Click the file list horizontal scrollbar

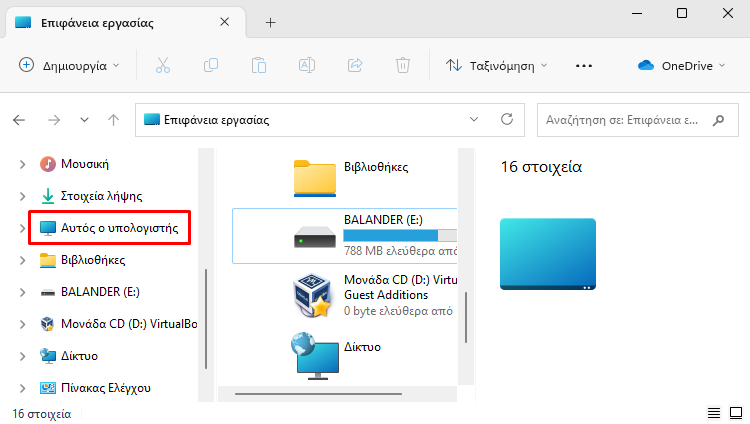click(318, 394)
